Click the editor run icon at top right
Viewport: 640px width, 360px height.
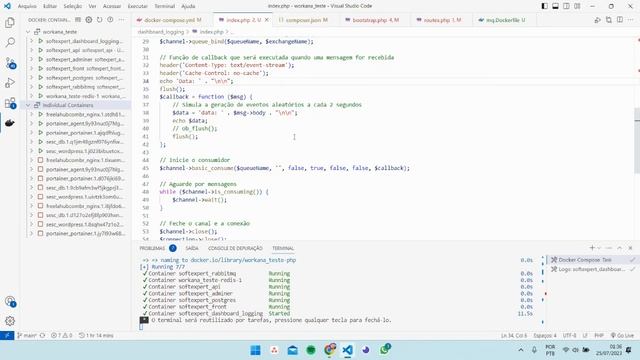click(x=598, y=20)
